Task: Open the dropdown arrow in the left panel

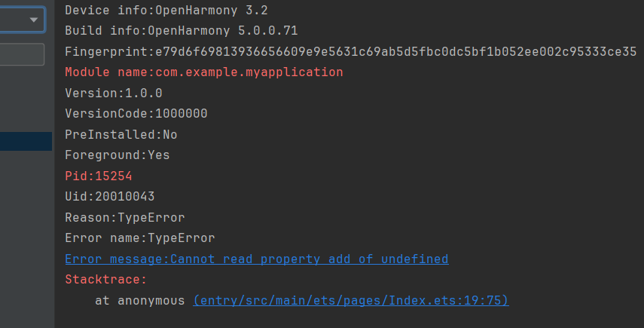Action: tap(34, 20)
